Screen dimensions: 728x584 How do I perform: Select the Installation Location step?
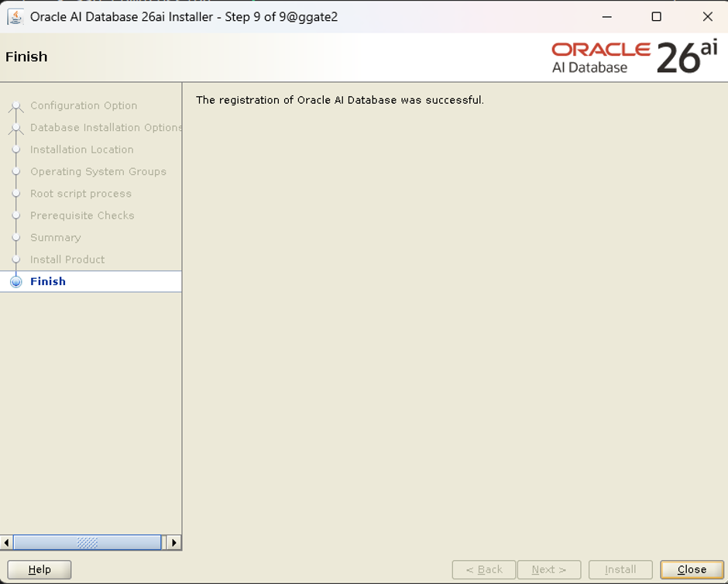(82, 149)
